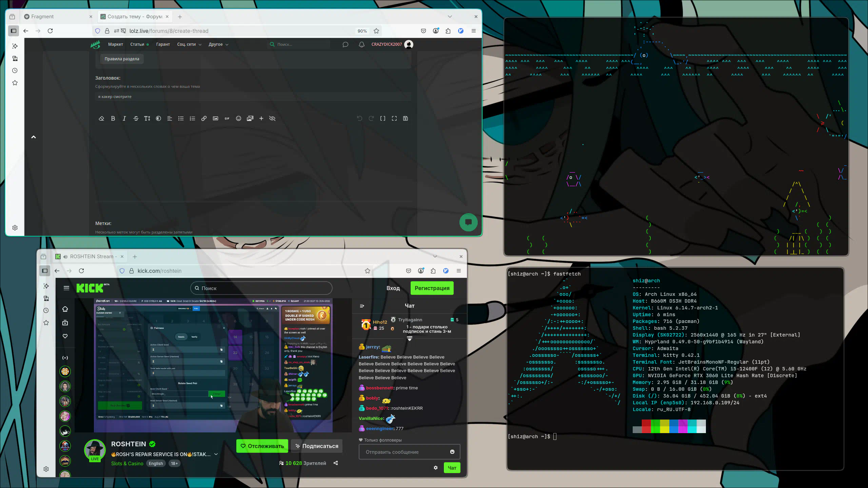This screenshot has width=868, height=488.
Task: Click the thread title field 'я хакер смотрите'
Action: point(253,97)
